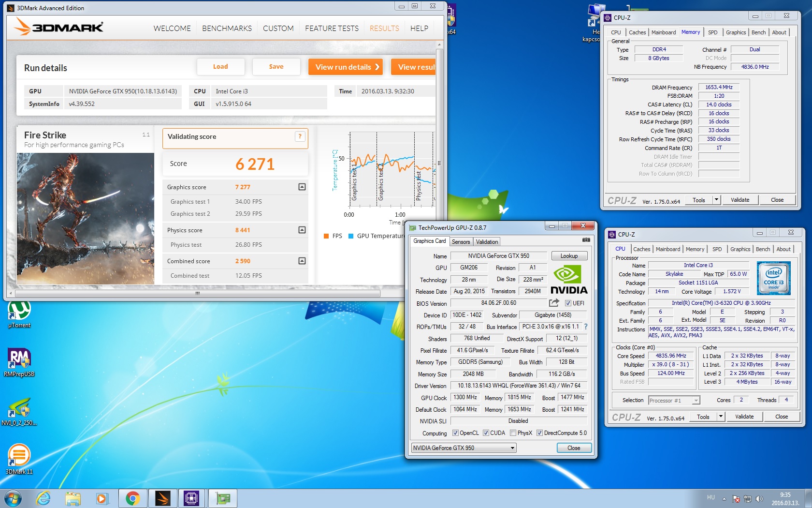Open the FEATURE TESTS section in 3DMark
This screenshot has height=508, width=812.
pyautogui.click(x=332, y=29)
